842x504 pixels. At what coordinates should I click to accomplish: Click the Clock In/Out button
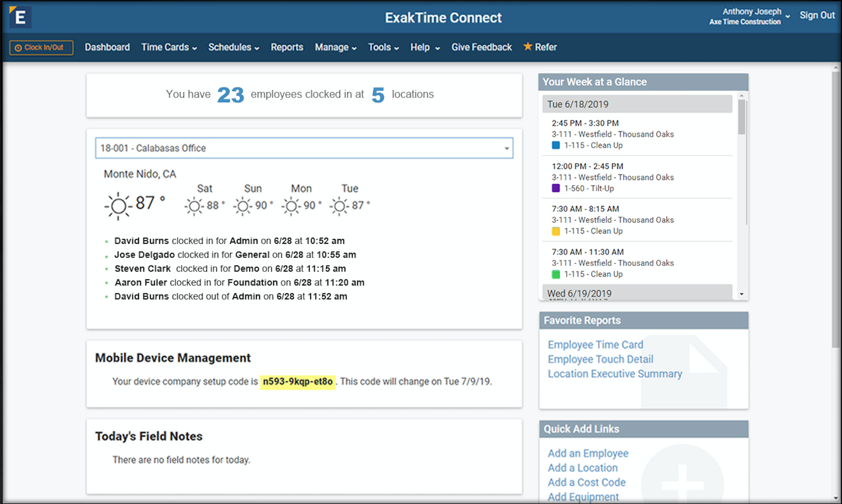[41, 48]
